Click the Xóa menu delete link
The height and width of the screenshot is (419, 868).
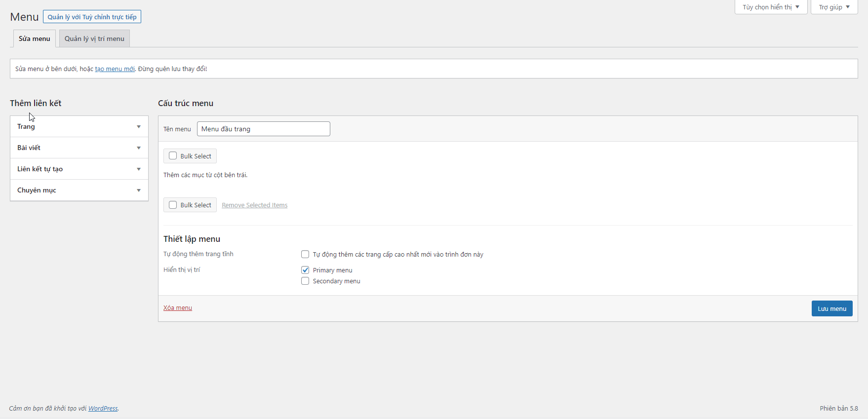tap(178, 308)
